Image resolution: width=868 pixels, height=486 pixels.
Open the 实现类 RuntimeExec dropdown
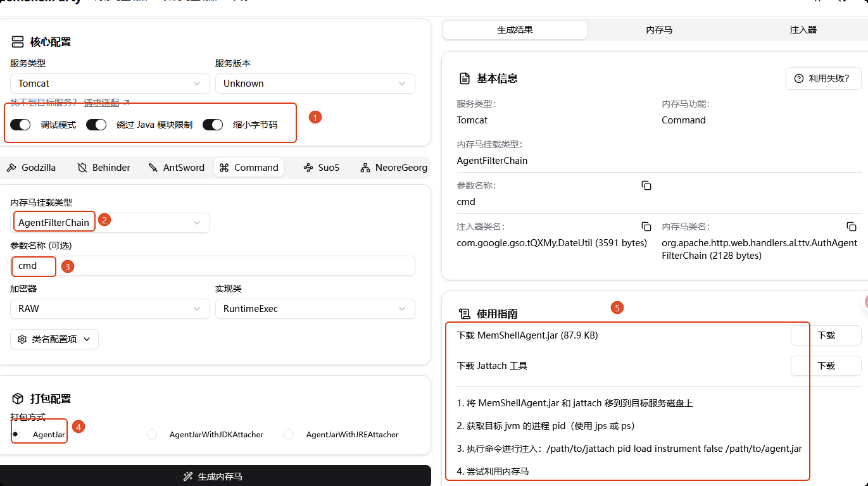point(315,309)
